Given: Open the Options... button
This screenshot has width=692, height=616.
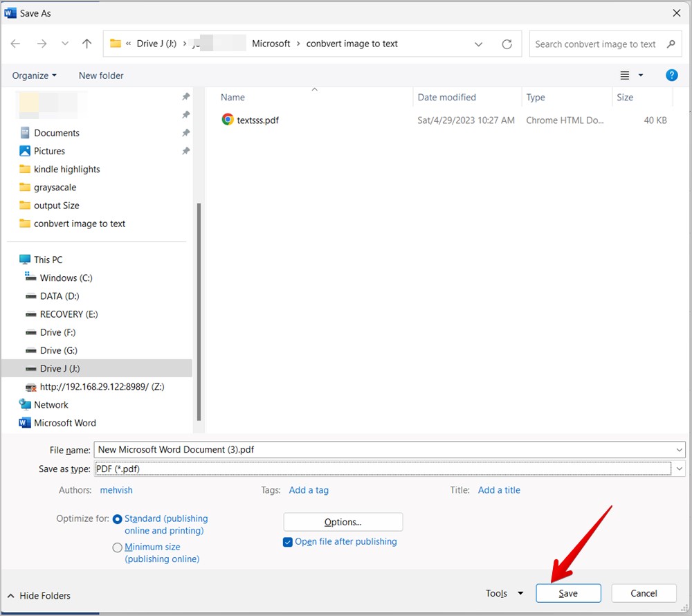Looking at the screenshot, I should (x=343, y=522).
